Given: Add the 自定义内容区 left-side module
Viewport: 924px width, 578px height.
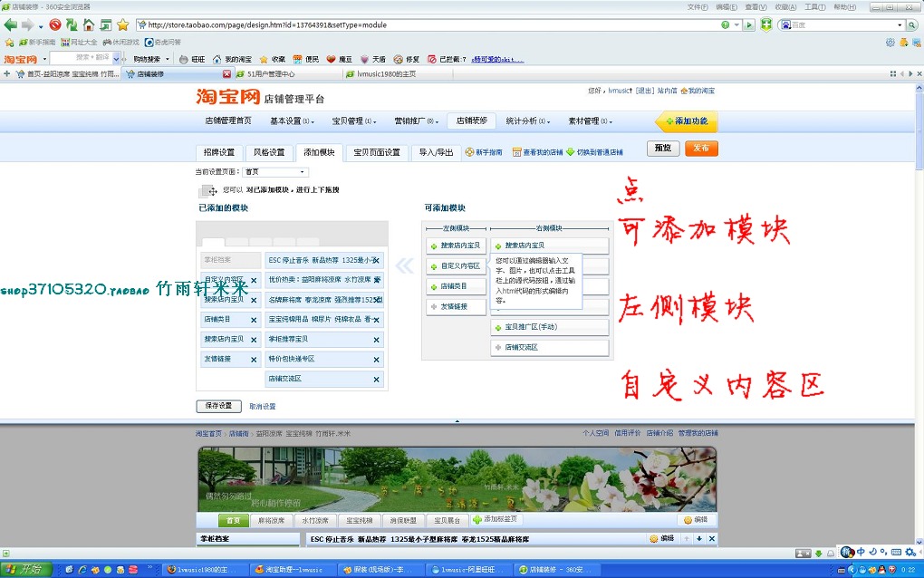Looking at the screenshot, I should pyautogui.click(x=456, y=266).
